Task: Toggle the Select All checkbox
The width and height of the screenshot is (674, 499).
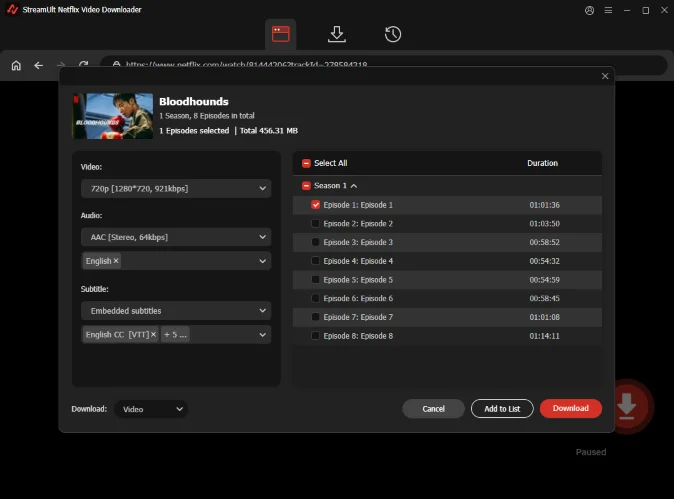Action: point(306,163)
